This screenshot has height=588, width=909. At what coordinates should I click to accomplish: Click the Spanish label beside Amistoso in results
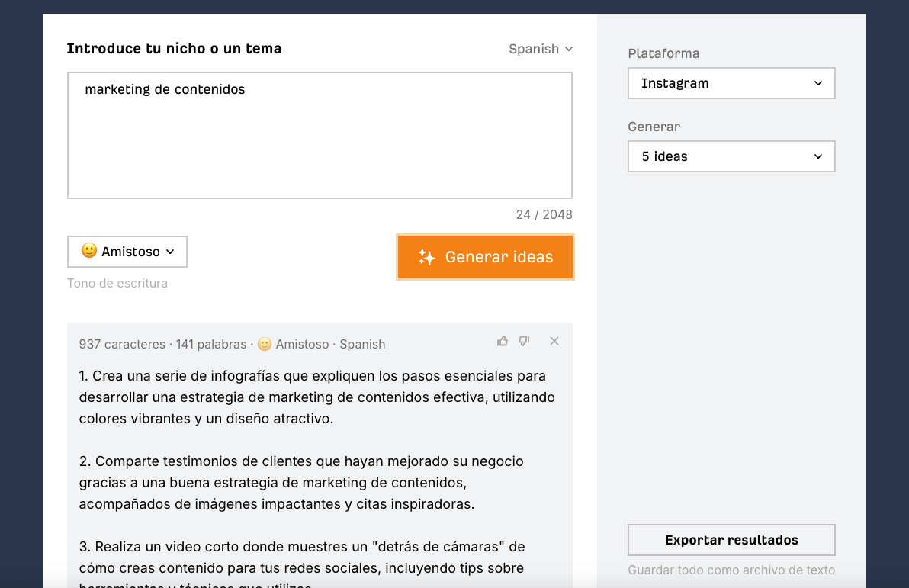(362, 344)
